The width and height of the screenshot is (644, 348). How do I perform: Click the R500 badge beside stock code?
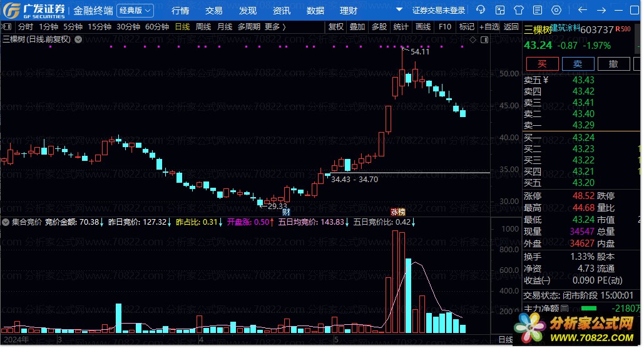623,29
